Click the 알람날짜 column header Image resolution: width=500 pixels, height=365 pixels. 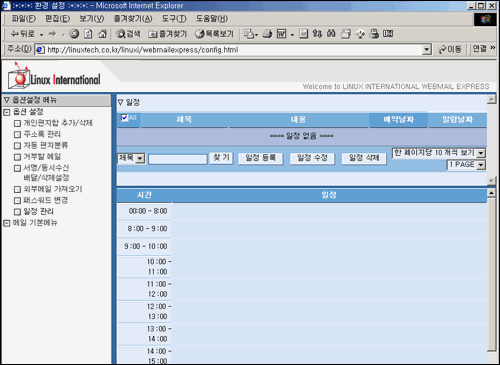pyautogui.click(x=457, y=120)
